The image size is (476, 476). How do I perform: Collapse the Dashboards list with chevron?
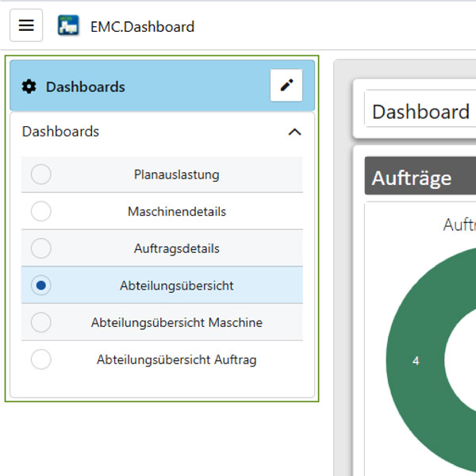coord(294,132)
